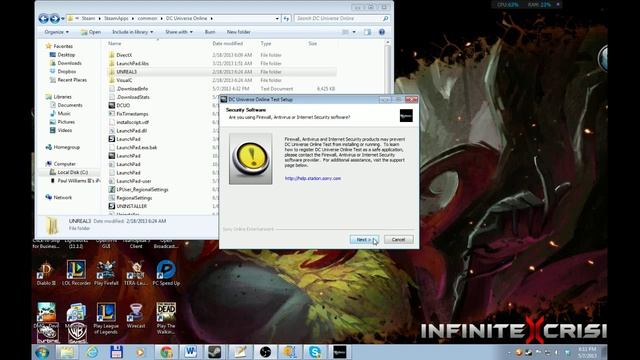Image resolution: width=640 pixels, height=360 pixels.
Task: Click Burn in the Explorer toolbar
Action: [210, 32]
